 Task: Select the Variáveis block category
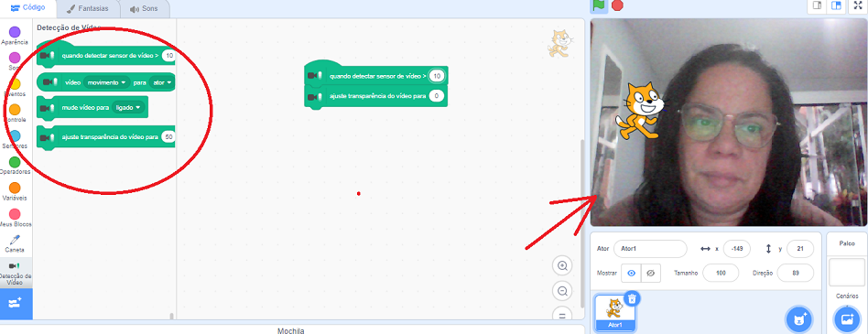pyautogui.click(x=15, y=192)
